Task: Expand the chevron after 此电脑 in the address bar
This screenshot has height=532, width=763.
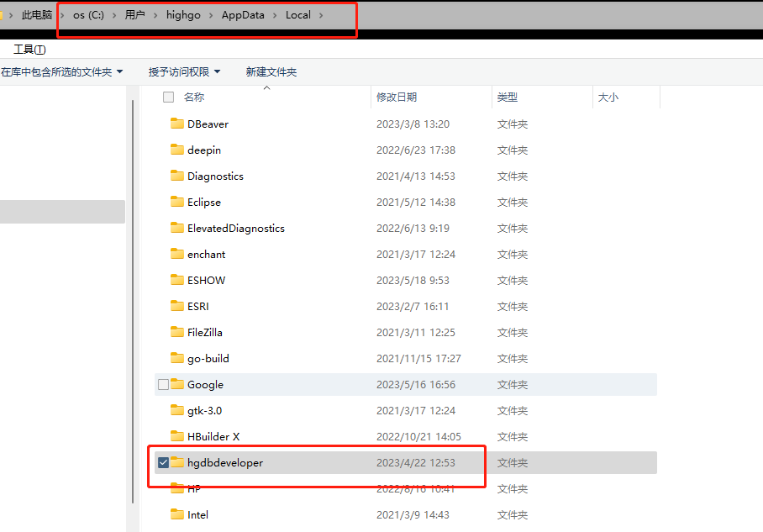Action: [x=62, y=15]
